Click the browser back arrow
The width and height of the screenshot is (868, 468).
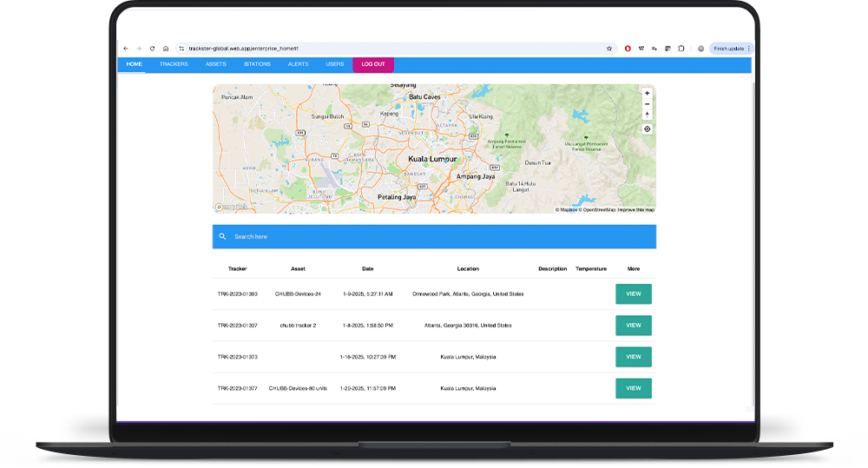(126, 49)
